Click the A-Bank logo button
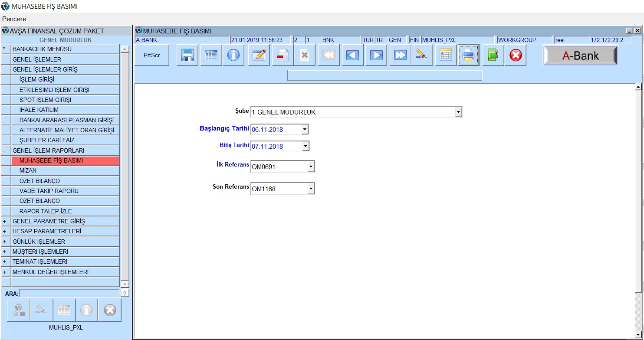 click(581, 56)
